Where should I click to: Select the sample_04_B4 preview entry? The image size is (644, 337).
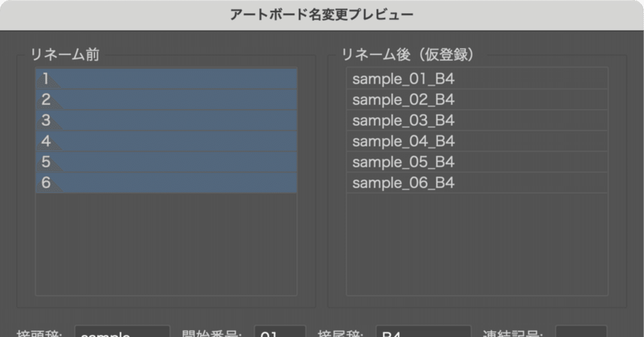coord(477,141)
